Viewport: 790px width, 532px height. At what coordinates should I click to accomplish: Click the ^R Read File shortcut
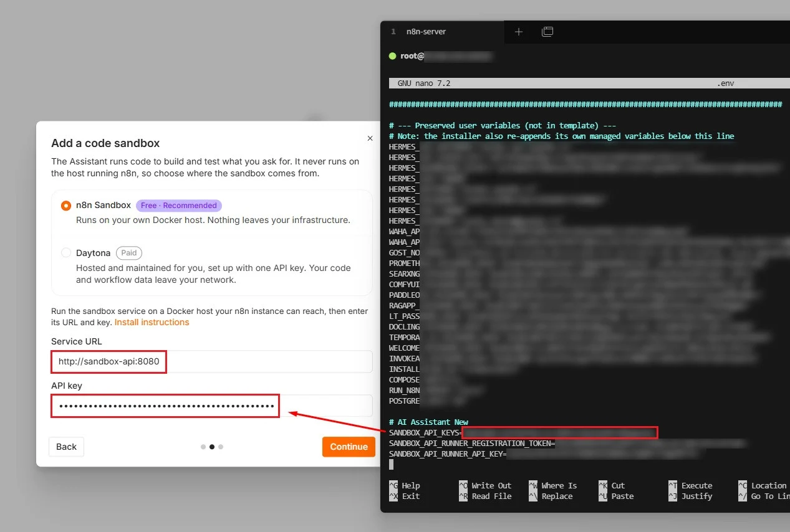pyautogui.click(x=484, y=496)
